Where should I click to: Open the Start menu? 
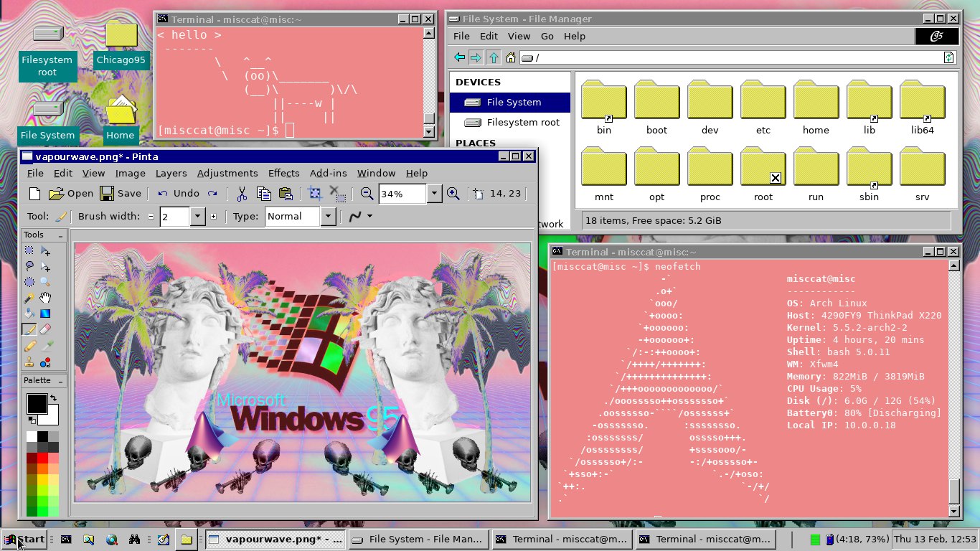(x=24, y=540)
